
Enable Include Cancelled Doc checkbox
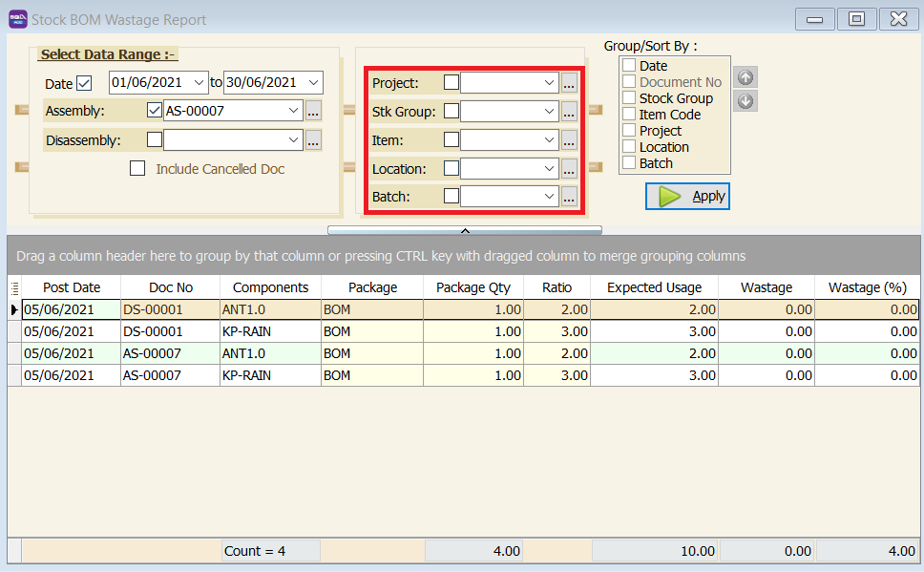(x=138, y=169)
